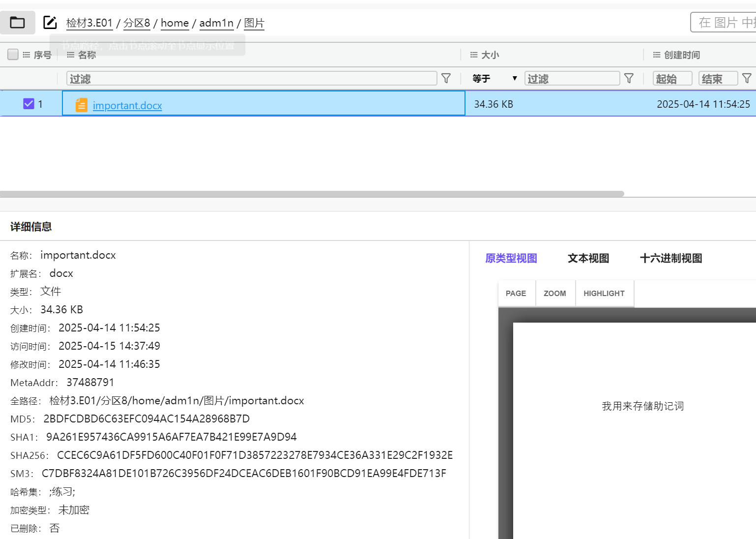Click the 扩展名 value docx

(61, 273)
